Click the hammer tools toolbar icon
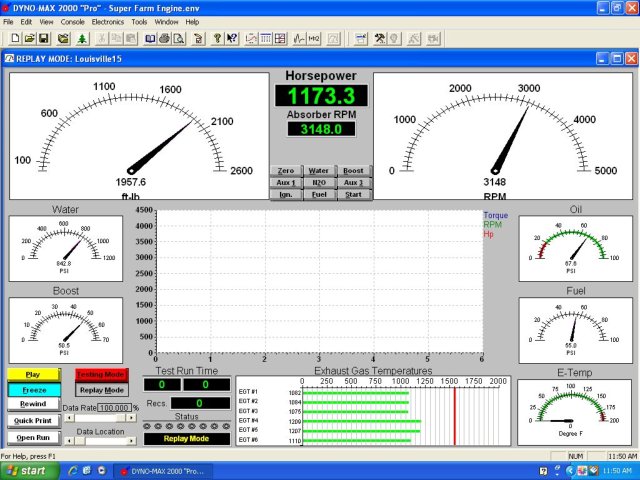 [380, 38]
